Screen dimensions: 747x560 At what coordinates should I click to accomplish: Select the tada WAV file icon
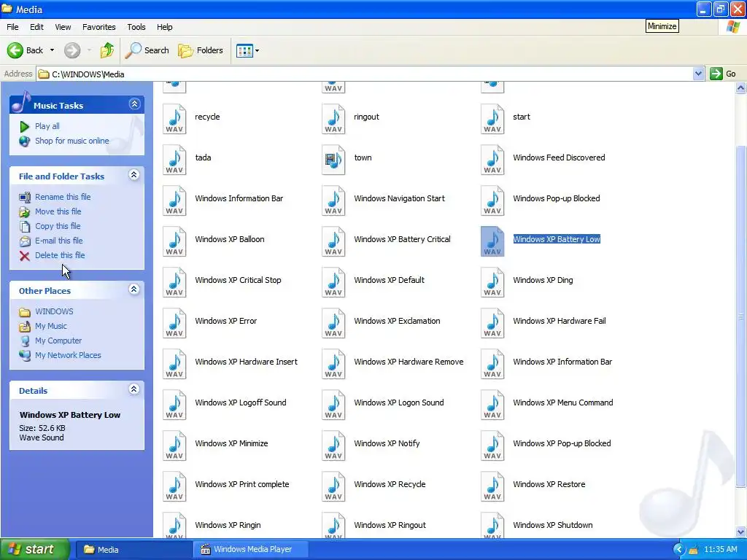(x=174, y=160)
